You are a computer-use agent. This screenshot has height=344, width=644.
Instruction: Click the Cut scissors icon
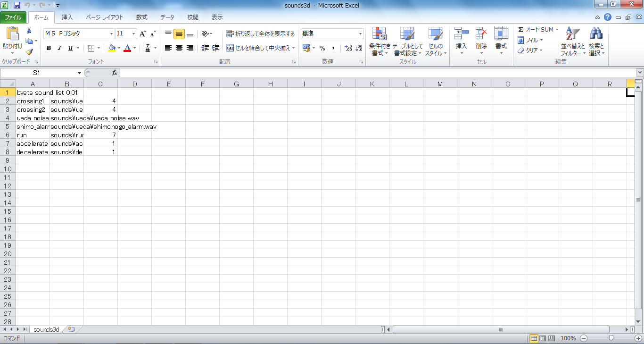pos(29,30)
